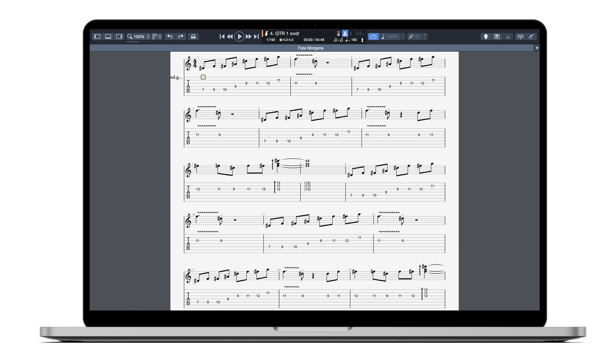Redo the last undone action
The image size is (613, 364).
point(181,37)
